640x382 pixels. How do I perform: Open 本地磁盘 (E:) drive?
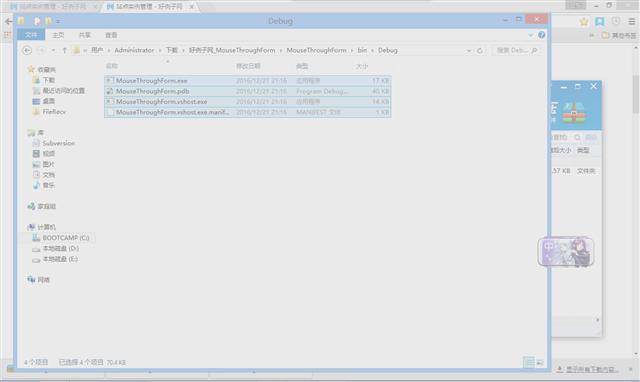pos(56,259)
